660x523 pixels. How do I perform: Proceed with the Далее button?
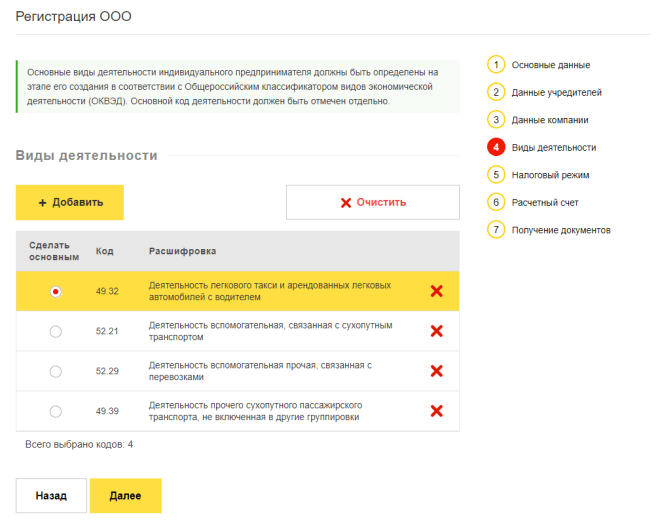coord(125,495)
